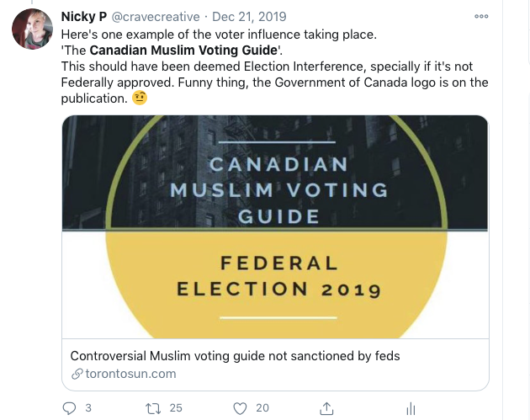Click the yellow 'Federal Election 2019' circle

pyautogui.click(x=277, y=285)
